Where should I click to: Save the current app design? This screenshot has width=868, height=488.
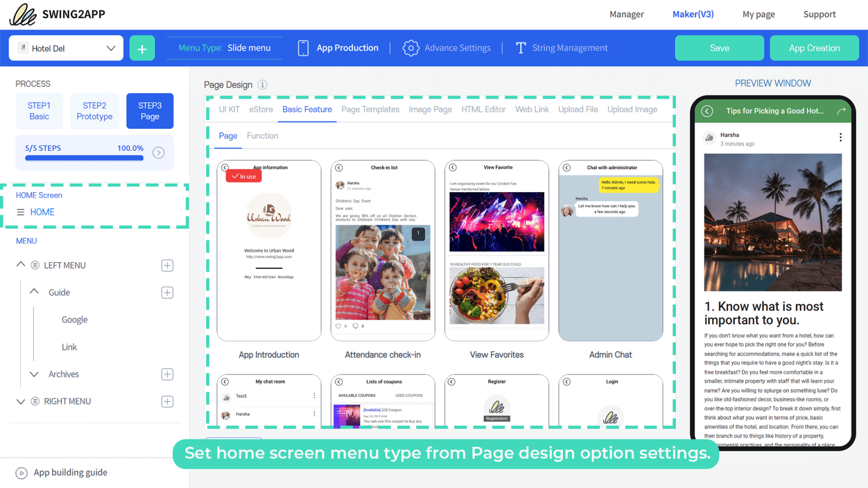click(x=719, y=47)
